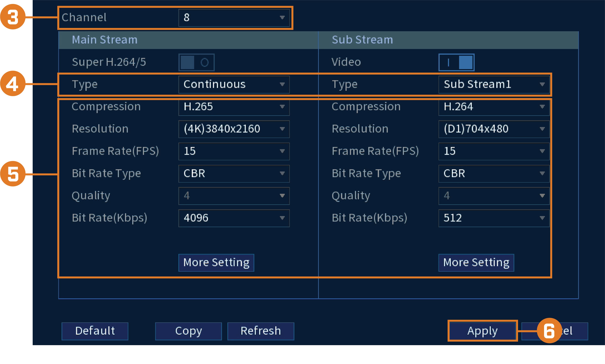Open Sub Stream Frame Rate(FPS) dropdown

click(494, 151)
